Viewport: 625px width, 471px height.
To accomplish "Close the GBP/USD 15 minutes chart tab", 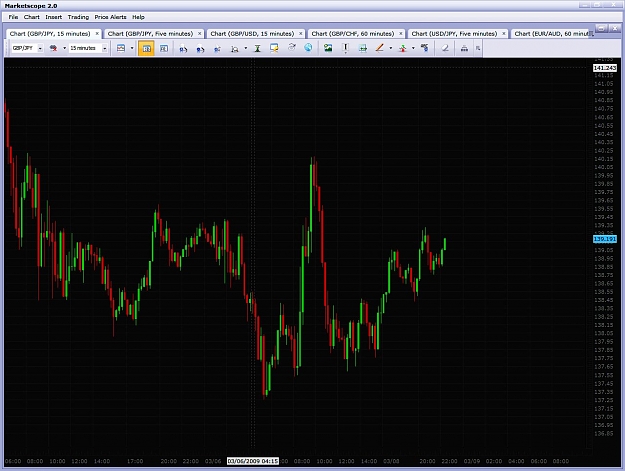I will tap(300, 34).
